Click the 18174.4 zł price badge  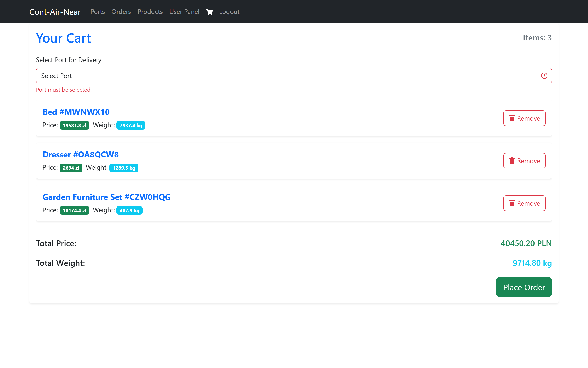tap(74, 210)
